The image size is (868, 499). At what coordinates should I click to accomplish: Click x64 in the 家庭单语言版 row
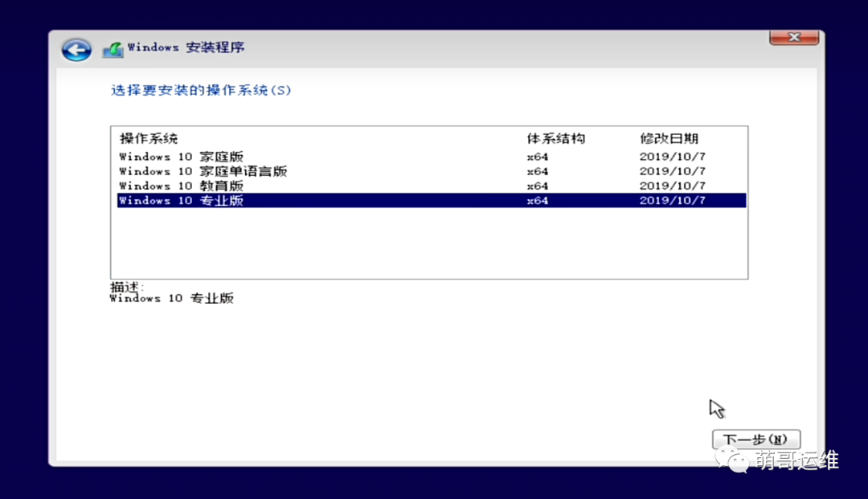[x=538, y=171]
